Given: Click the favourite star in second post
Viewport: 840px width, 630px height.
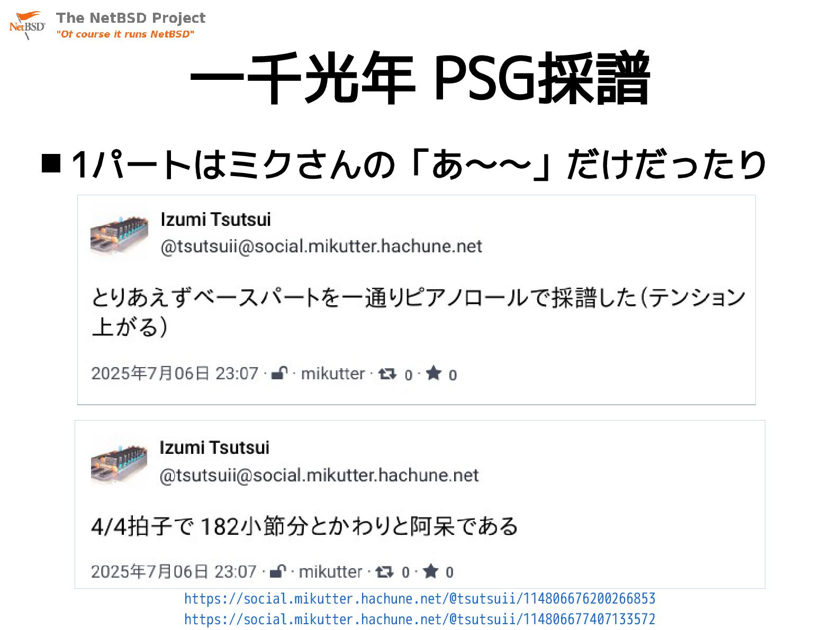Looking at the screenshot, I should (x=431, y=571).
